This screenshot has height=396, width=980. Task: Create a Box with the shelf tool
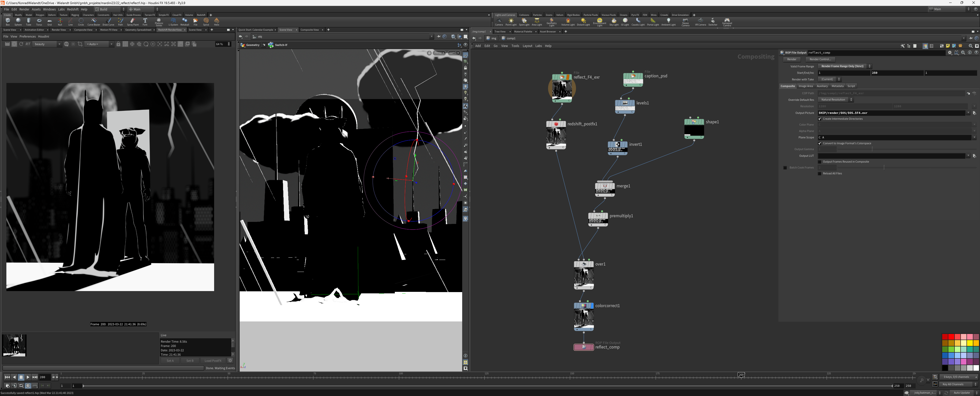click(8, 22)
